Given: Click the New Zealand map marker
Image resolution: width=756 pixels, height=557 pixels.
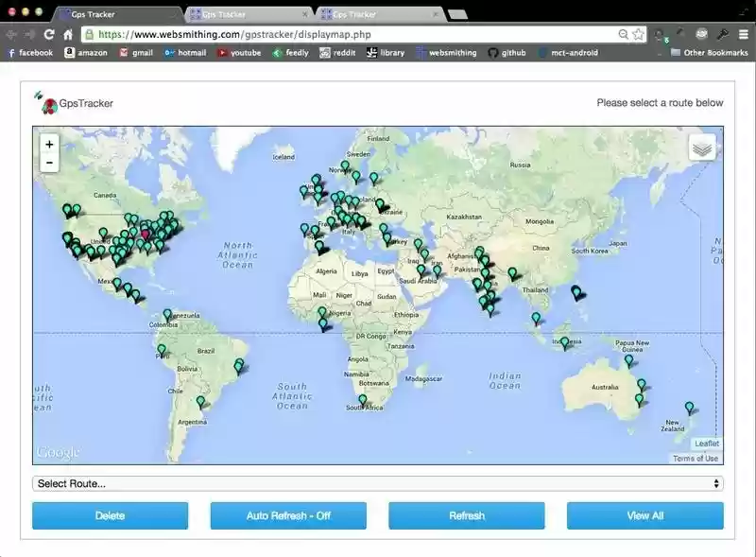Looking at the screenshot, I should [690, 409].
